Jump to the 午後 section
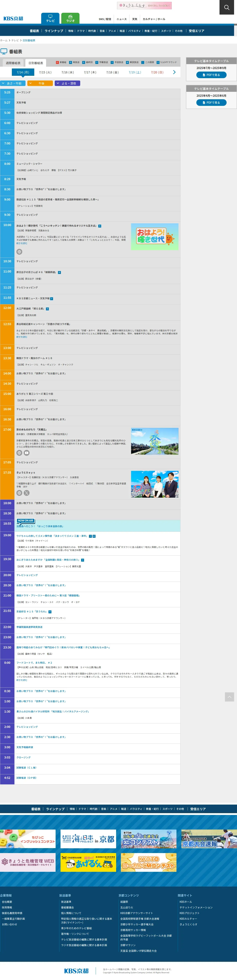 40,83
